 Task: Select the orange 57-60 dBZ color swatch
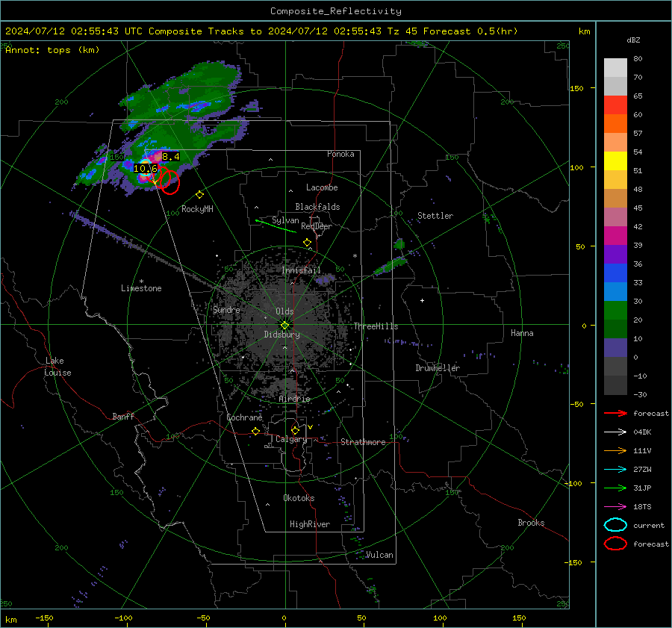(615, 124)
